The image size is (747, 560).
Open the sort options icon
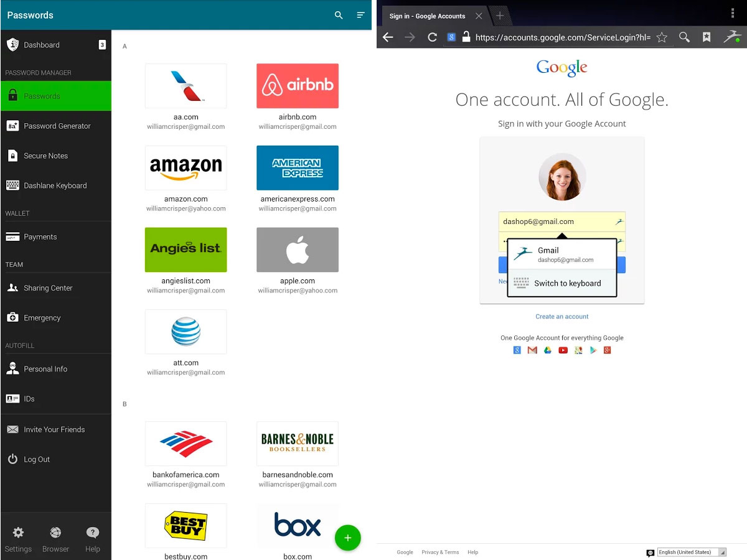click(x=360, y=15)
